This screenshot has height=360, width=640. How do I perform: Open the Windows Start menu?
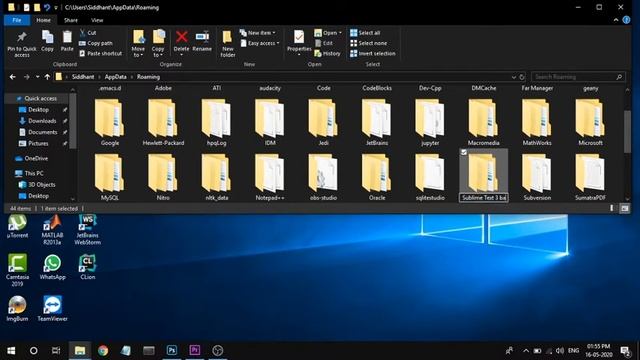pyautogui.click(x=11, y=351)
